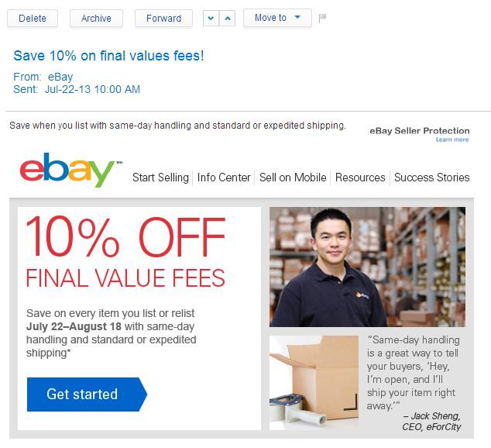Image resolution: width=491 pixels, height=448 pixels.
Task: Delete this email
Action: (x=33, y=18)
